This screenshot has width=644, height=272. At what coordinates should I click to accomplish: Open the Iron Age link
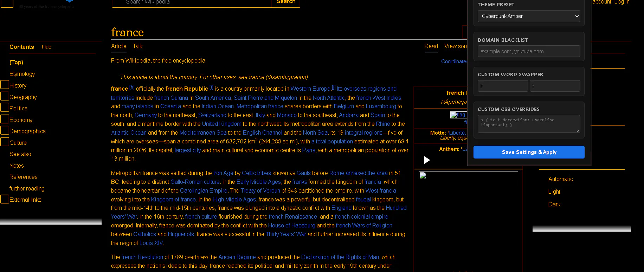click(223, 173)
